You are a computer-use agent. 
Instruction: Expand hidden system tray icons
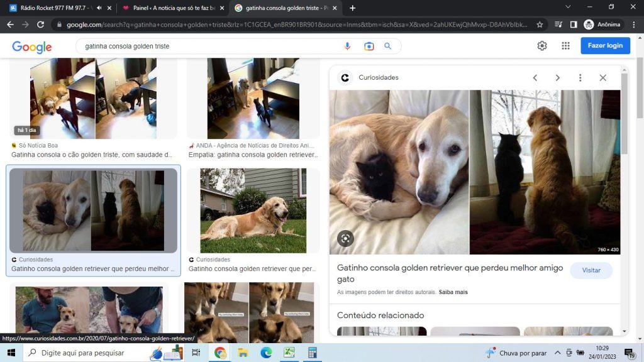click(x=557, y=353)
